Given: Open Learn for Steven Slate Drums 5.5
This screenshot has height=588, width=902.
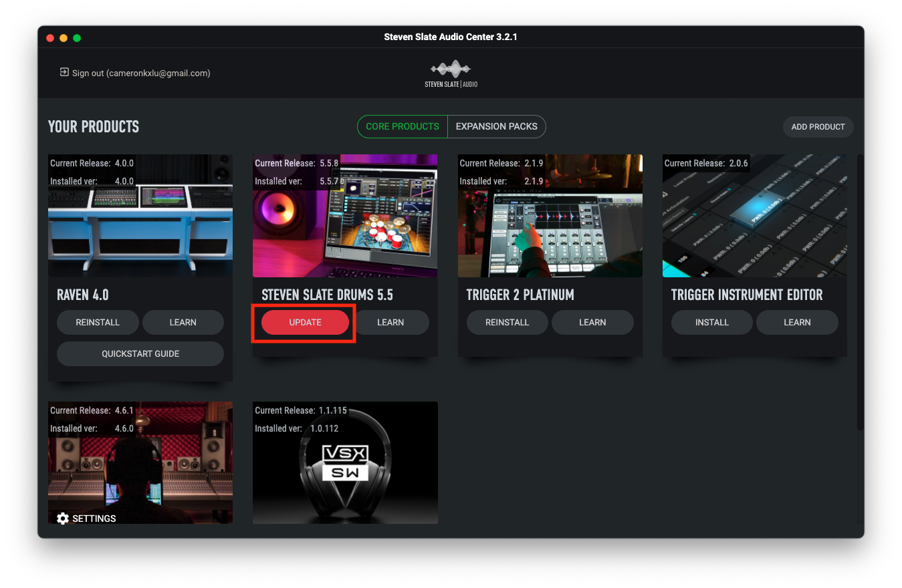Looking at the screenshot, I should point(390,322).
